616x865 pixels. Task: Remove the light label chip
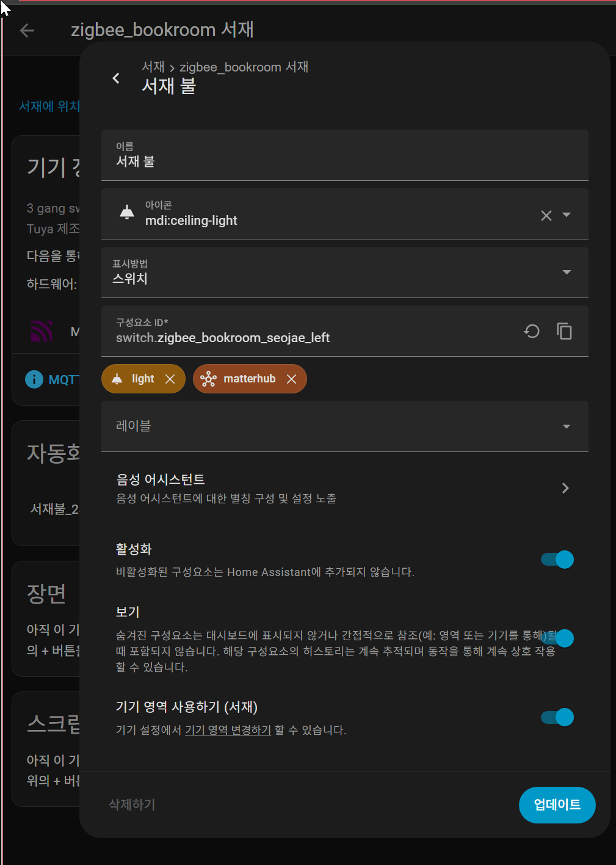click(x=170, y=379)
